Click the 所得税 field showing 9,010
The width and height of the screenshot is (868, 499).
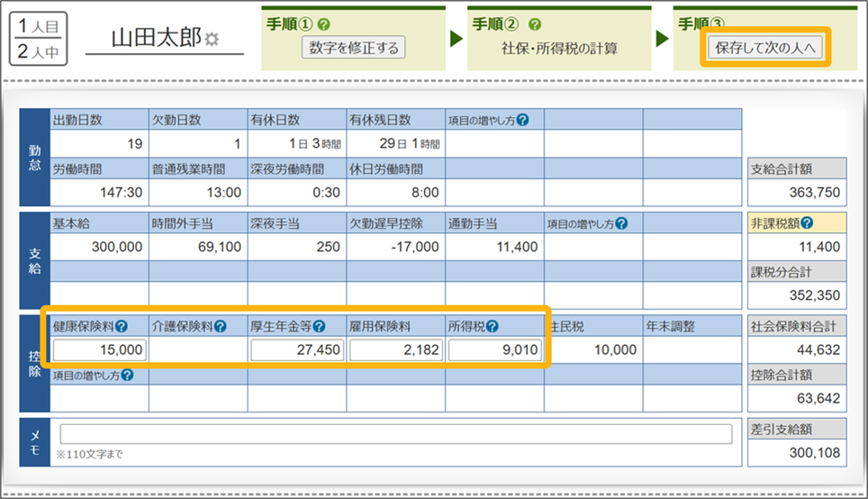[x=494, y=349]
